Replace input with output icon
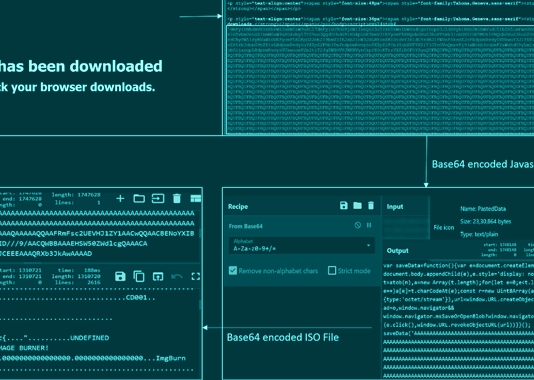This screenshot has height=380, width=534. click(x=158, y=276)
